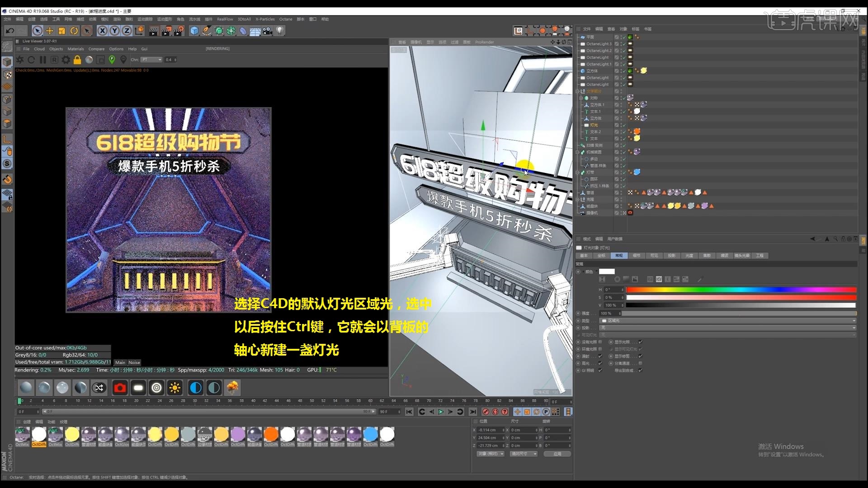This screenshot has height=488, width=868.
Task: Enable the Y-axis lock toggle in the toolbar
Action: pyautogui.click(x=114, y=31)
